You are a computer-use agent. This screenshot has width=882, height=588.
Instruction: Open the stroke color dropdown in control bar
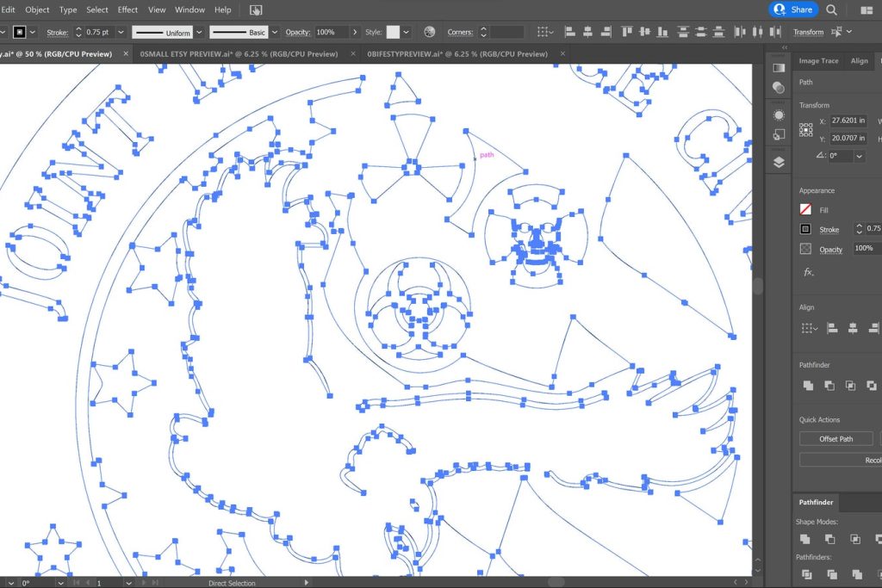pos(33,32)
